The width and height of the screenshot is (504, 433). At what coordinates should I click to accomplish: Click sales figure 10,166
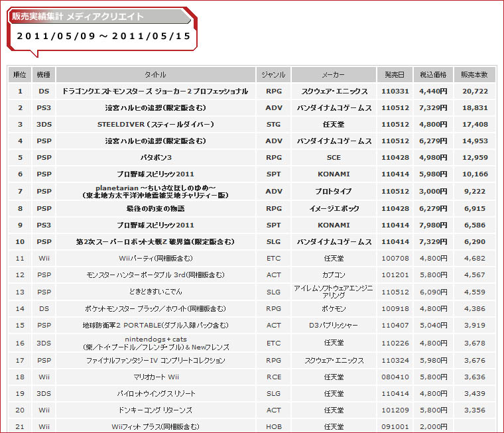pos(475,174)
